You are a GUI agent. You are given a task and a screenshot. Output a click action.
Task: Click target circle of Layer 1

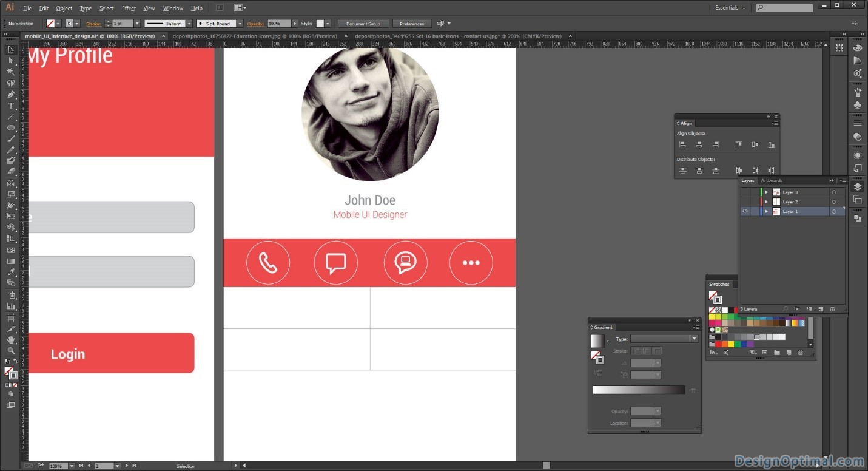[x=833, y=212]
